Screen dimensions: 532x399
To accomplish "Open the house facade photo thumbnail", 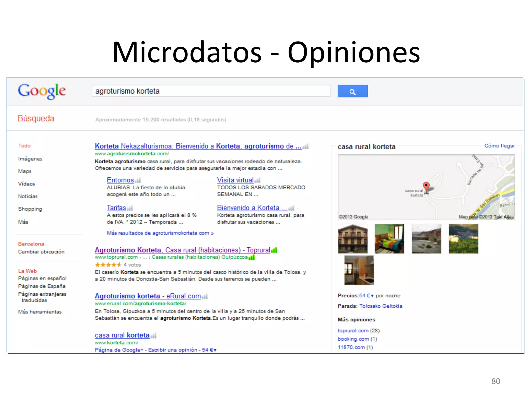I will pos(353,239).
